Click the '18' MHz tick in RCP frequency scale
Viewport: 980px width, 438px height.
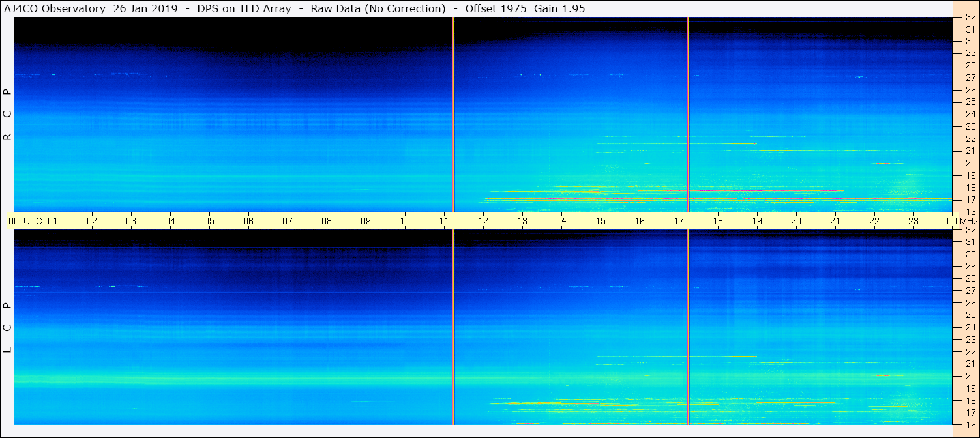[970, 188]
